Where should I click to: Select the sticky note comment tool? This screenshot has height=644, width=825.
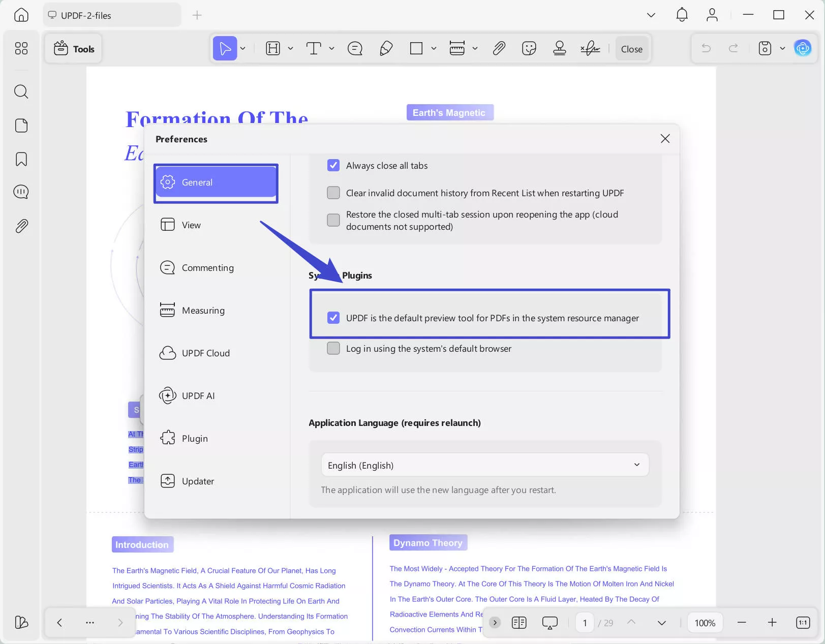(x=355, y=49)
